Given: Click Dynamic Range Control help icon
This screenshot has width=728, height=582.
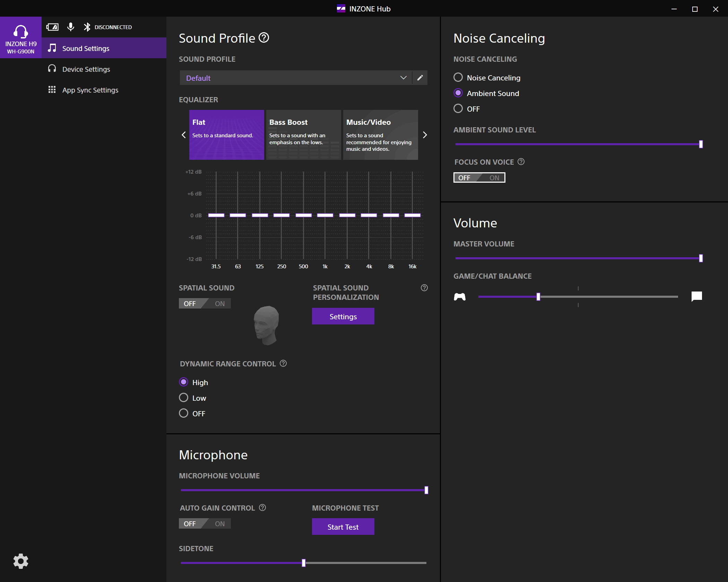Looking at the screenshot, I should pos(283,363).
